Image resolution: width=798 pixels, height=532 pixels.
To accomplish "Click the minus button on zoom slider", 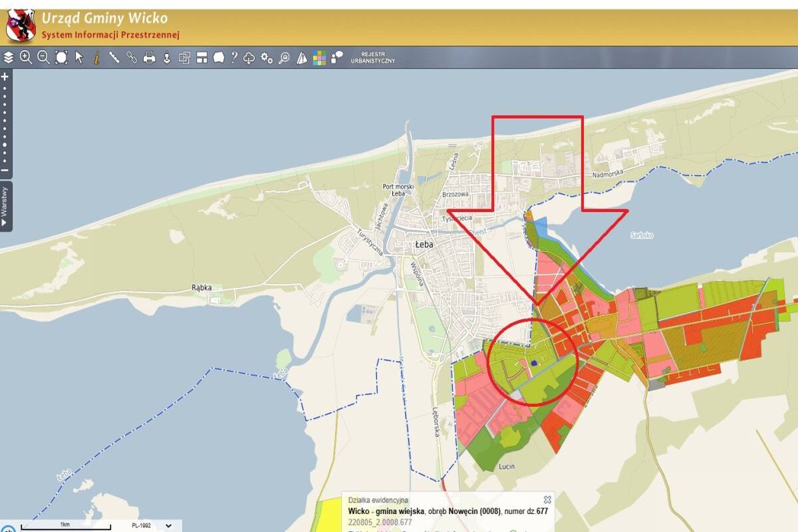I will tap(5, 171).
